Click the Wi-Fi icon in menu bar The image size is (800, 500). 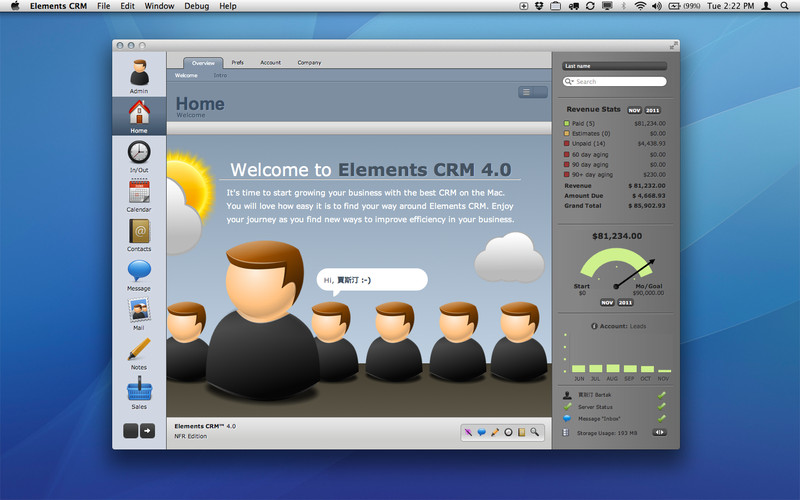640,6
